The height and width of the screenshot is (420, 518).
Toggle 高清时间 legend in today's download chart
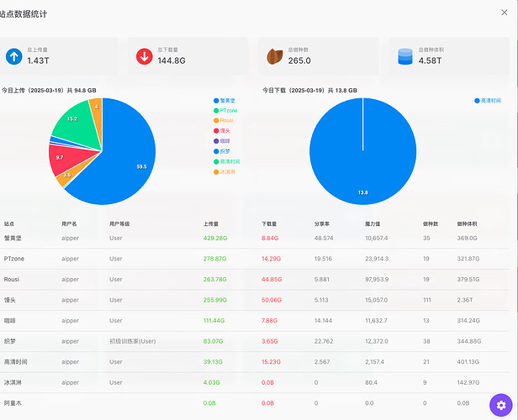488,101
